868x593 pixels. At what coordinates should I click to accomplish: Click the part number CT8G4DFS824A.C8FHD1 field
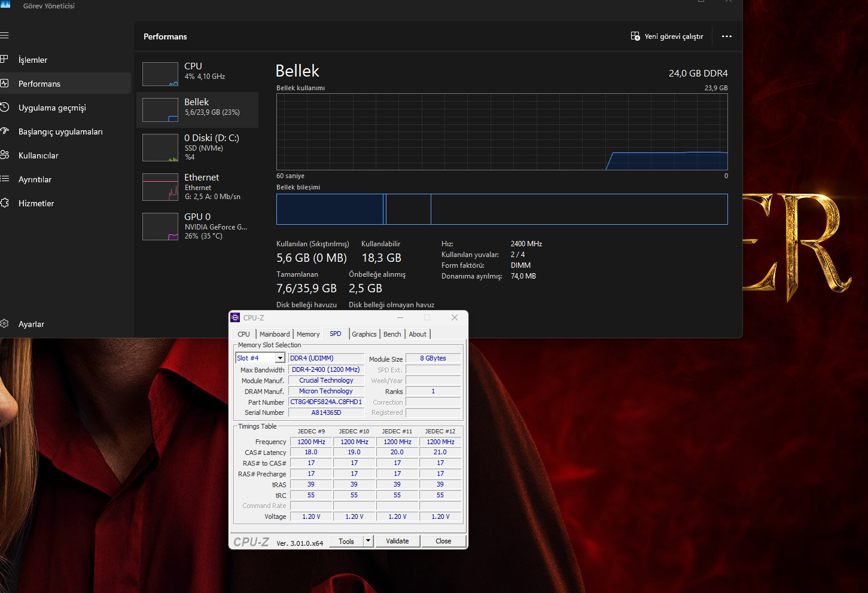(326, 402)
